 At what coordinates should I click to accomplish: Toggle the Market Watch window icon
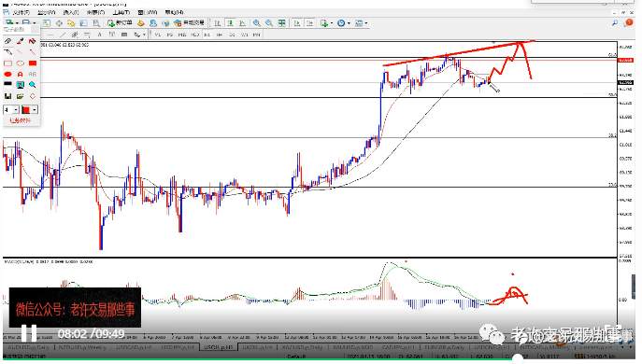tap(47, 23)
